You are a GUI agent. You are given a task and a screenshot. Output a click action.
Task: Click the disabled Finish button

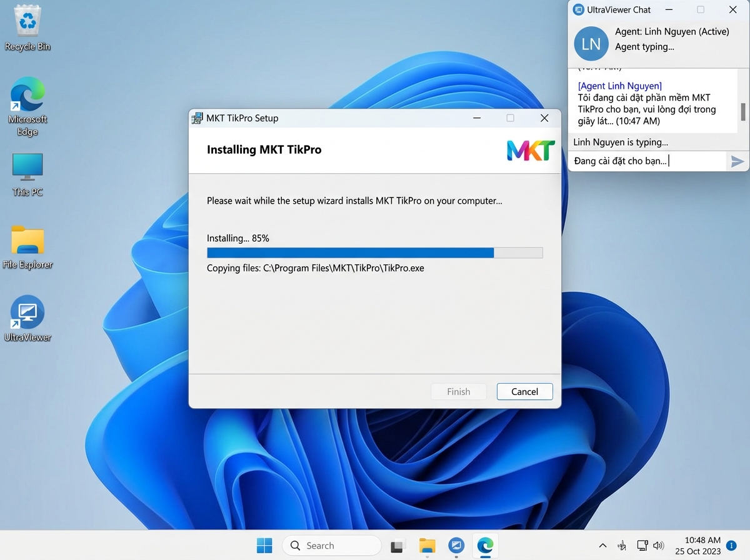click(x=459, y=392)
